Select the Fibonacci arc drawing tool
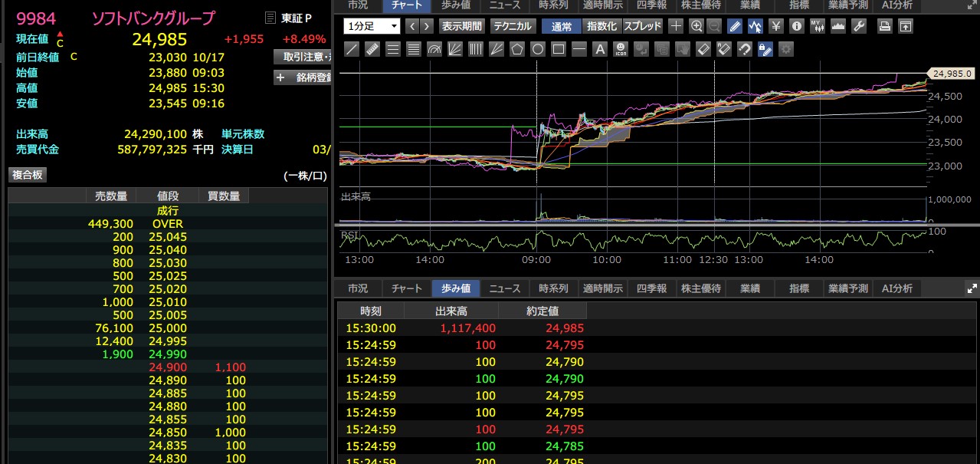The height and width of the screenshot is (464, 980). pyautogui.click(x=434, y=49)
